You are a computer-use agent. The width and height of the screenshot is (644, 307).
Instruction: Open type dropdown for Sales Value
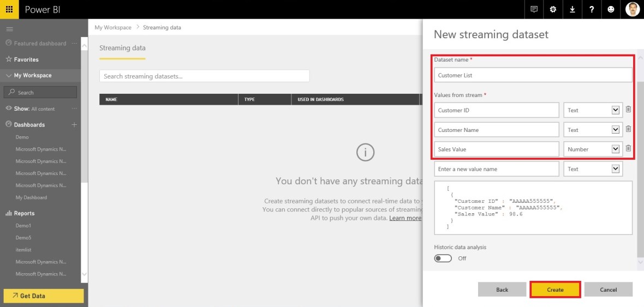[593, 149]
